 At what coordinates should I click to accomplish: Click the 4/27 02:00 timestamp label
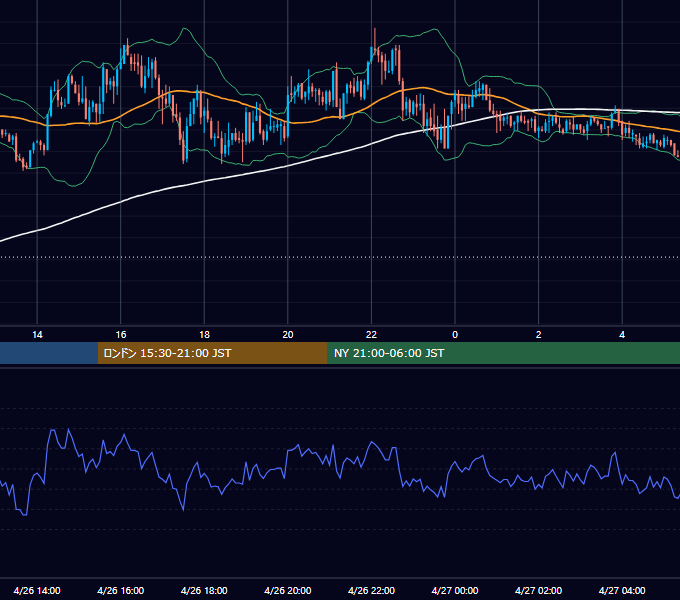coord(538,590)
